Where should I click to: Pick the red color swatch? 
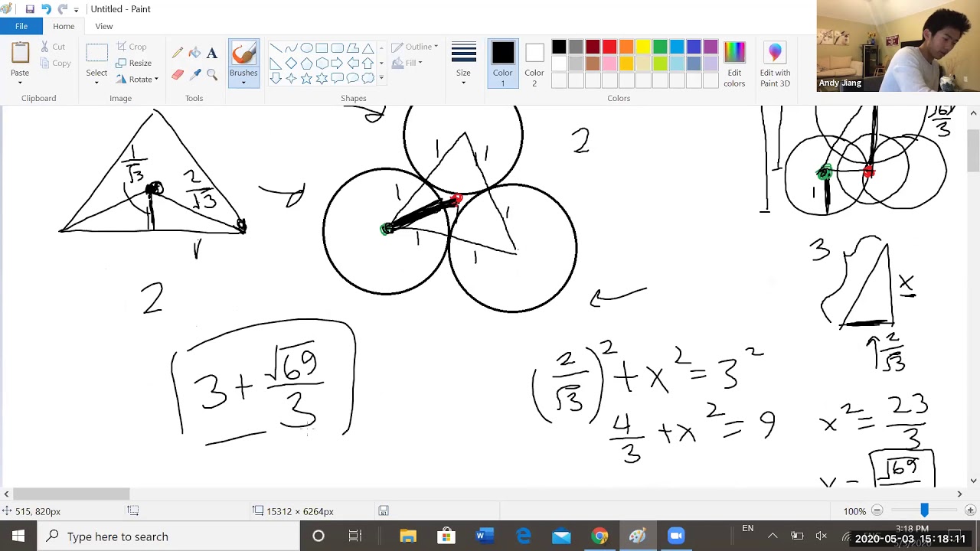click(609, 47)
